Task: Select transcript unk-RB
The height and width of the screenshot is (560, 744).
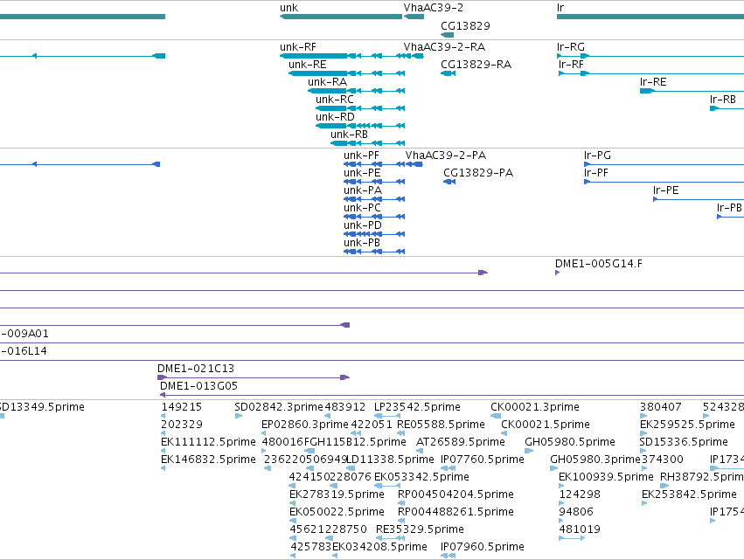Action: pos(368,143)
